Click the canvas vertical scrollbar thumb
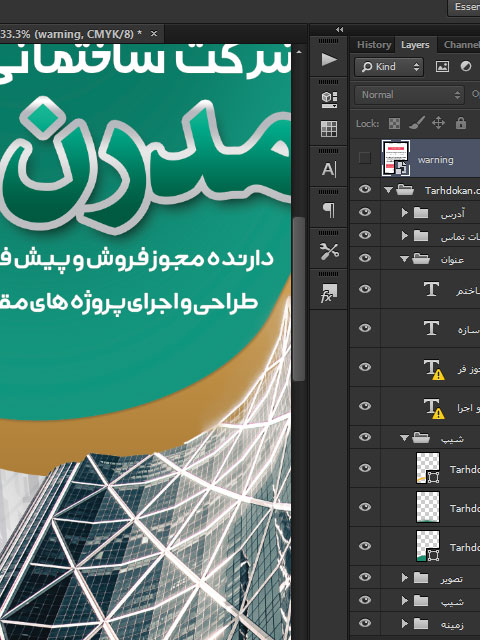 pyautogui.click(x=299, y=299)
